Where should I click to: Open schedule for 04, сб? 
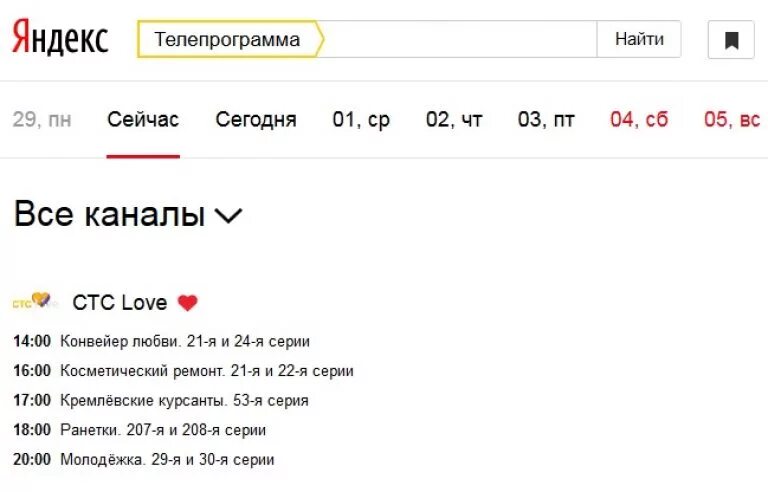coord(639,120)
